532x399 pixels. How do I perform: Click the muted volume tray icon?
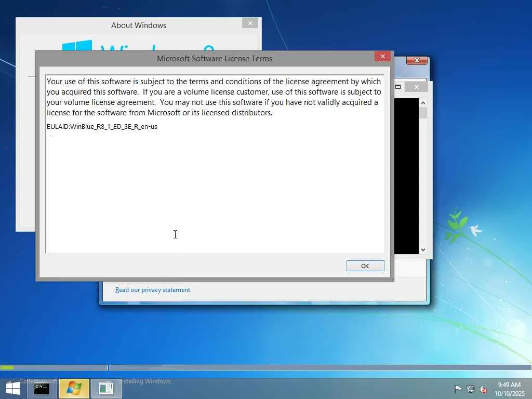(x=483, y=389)
